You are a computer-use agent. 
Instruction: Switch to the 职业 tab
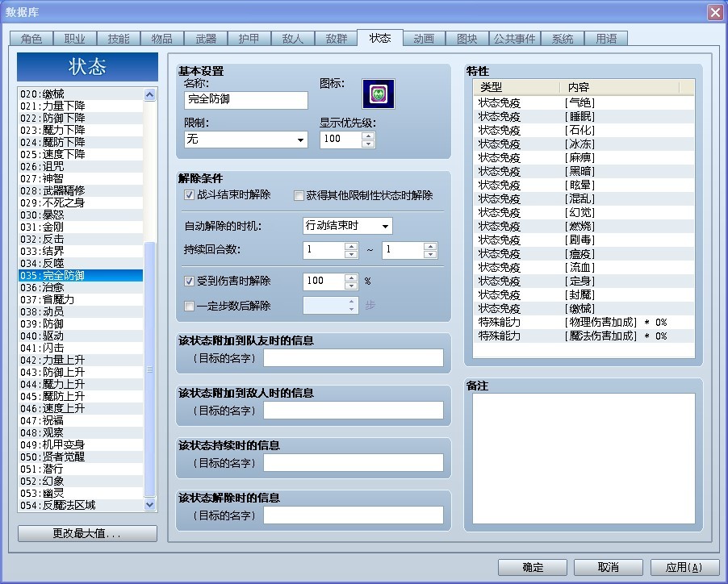click(x=75, y=39)
